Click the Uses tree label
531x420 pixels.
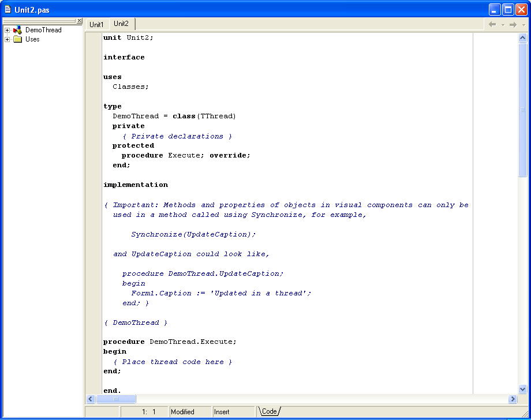point(32,39)
